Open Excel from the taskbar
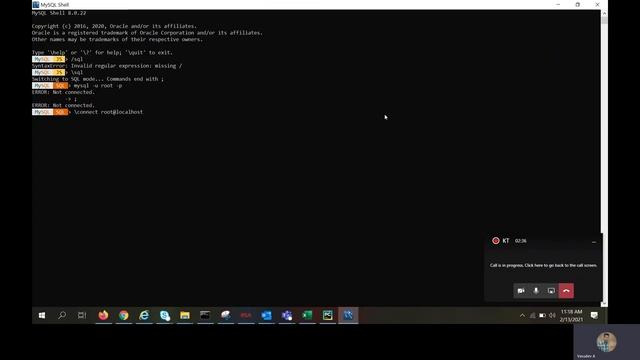The height and width of the screenshot is (360, 640). coord(307,315)
